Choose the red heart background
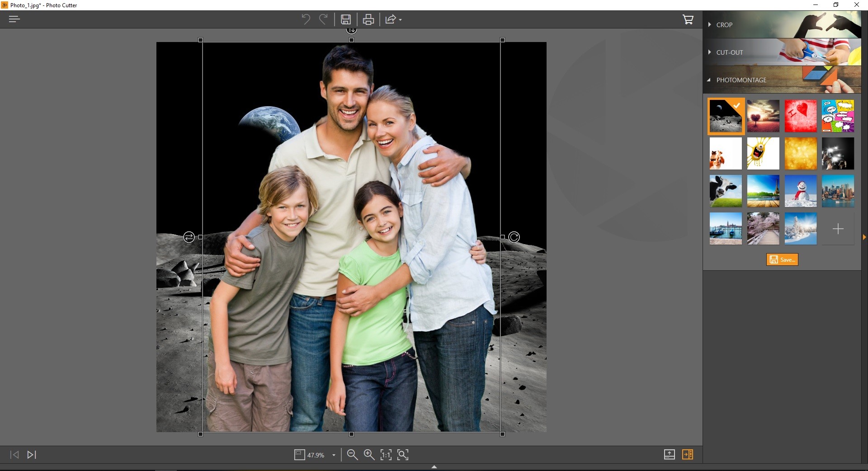 (x=801, y=116)
